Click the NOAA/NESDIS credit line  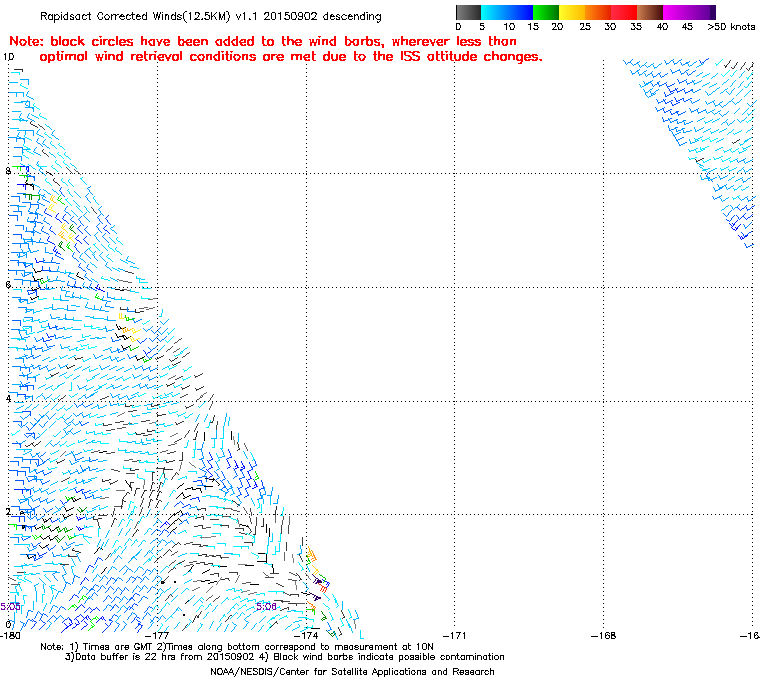[x=352, y=672]
